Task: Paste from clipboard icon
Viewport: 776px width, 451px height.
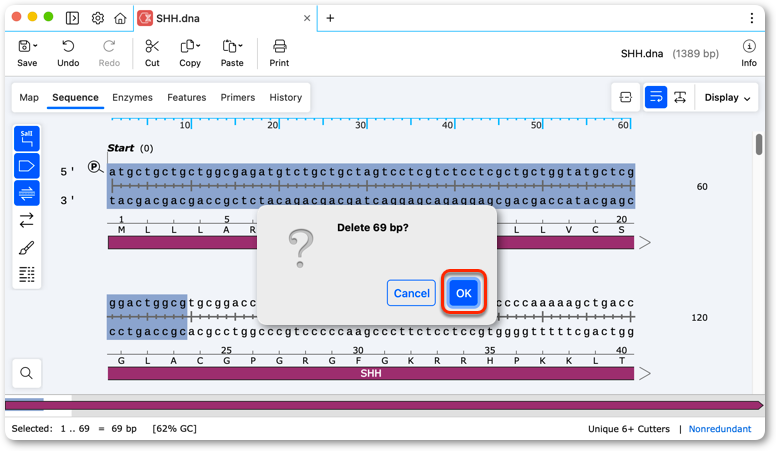Action: pos(229,47)
